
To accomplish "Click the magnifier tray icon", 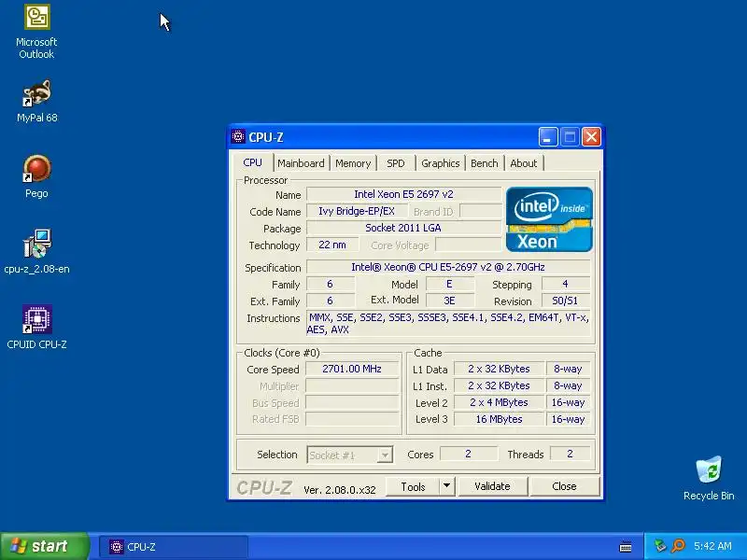I will pos(679,546).
